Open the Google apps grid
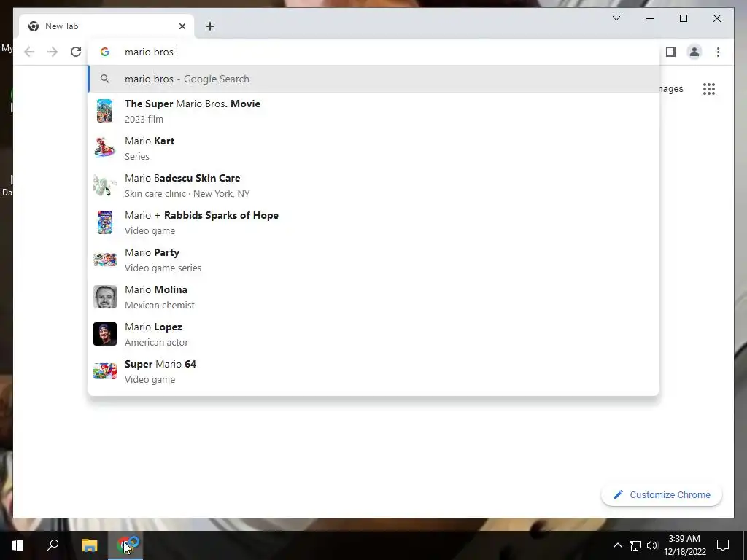The height and width of the screenshot is (560, 747). pos(709,88)
